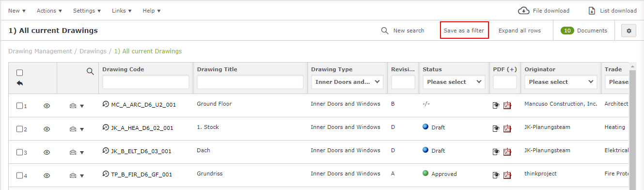This screenshot has width=644, height=190.
Task: Click the File download cloud icon
Action: click(x=523, y=11)
